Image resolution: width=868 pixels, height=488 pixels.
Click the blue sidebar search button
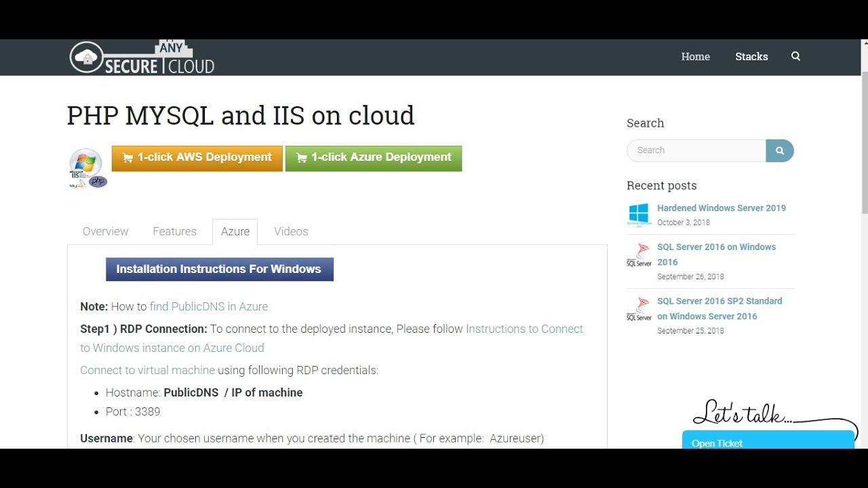(780, 150)
